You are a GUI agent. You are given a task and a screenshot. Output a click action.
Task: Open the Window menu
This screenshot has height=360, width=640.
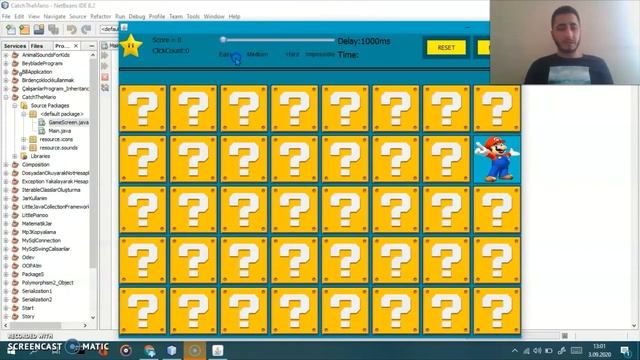coord(214,17)
